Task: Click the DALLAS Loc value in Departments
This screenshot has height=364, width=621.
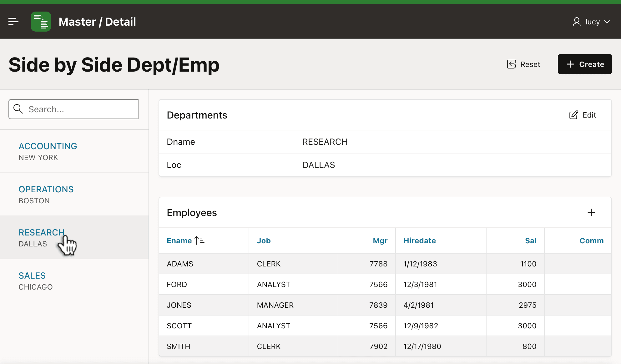Action: 319,165
